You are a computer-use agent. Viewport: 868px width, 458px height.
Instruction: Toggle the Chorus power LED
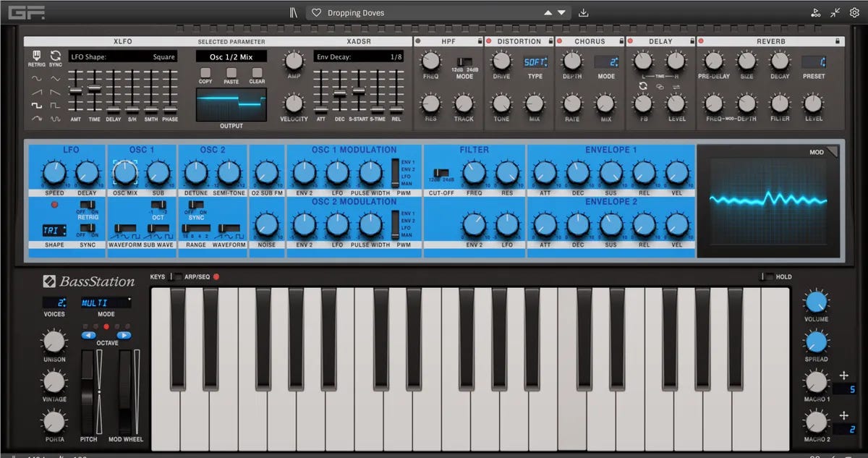560,41
